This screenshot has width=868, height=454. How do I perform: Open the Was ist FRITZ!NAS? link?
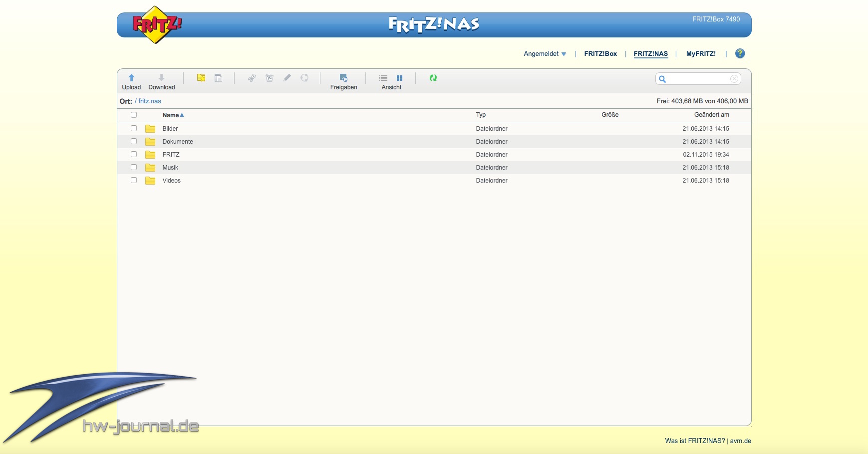(695, 441)
